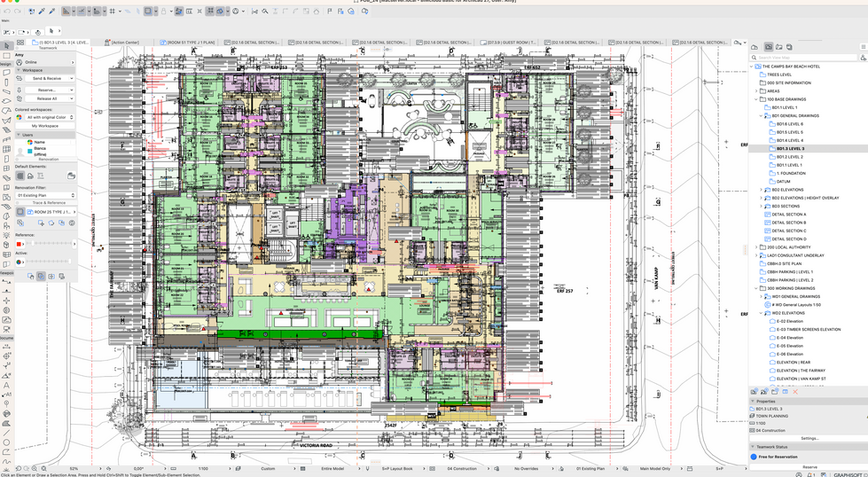Viewport: 868px width, 477px height.
Task: Collapse the Users section
Action: 19,135
